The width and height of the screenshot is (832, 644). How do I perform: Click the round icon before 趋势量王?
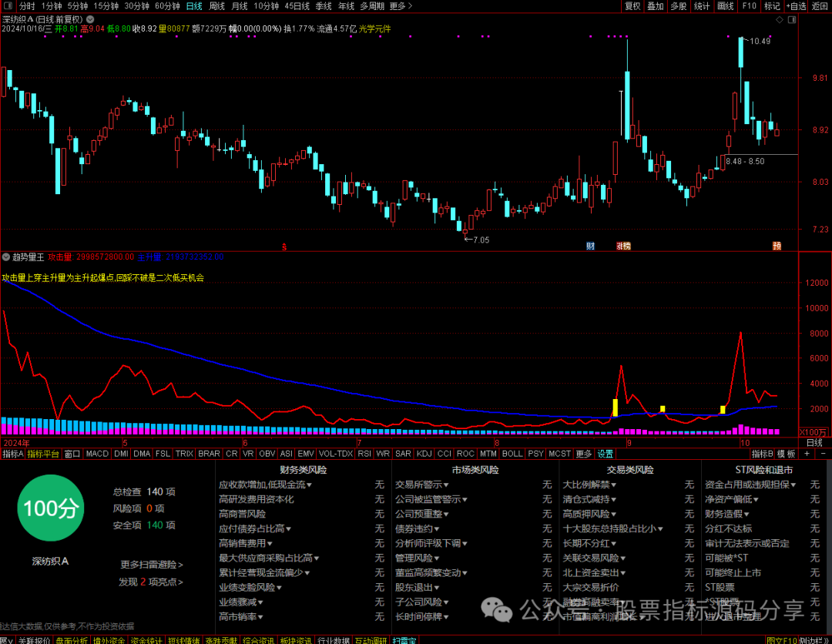[6, 257]
